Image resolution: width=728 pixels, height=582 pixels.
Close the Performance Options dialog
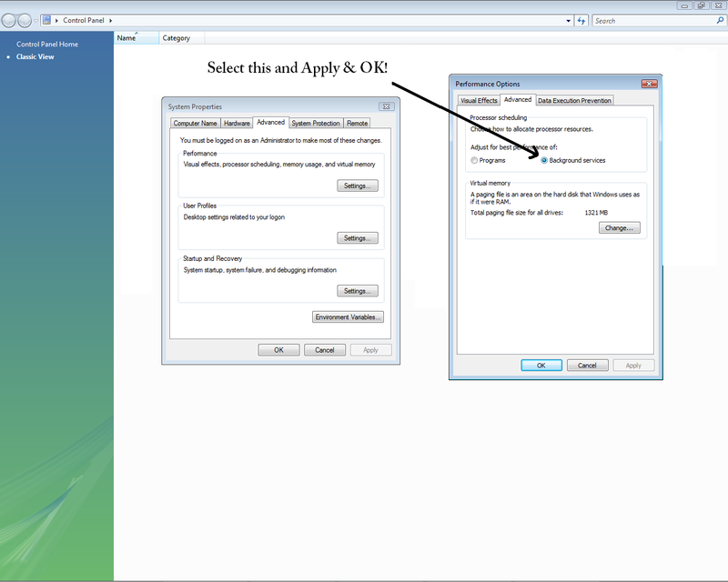(650, 84)
